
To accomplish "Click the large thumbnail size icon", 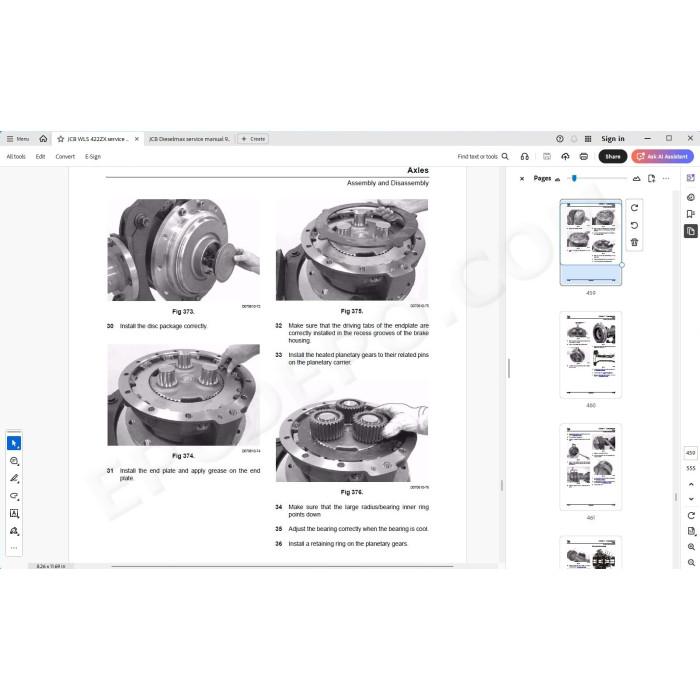I will click(637, 179).
